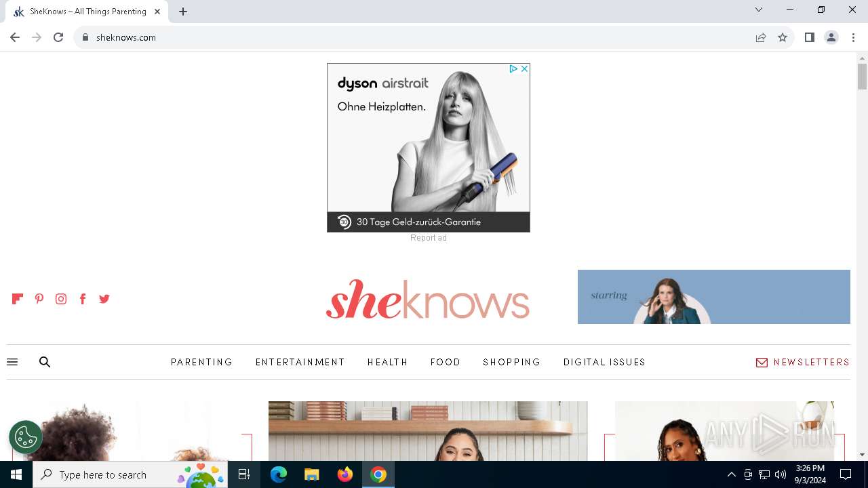The height and width of the screenshot is (488, 868).
Task: Click the taskbar search box
Action: click(x=130, y=474)
